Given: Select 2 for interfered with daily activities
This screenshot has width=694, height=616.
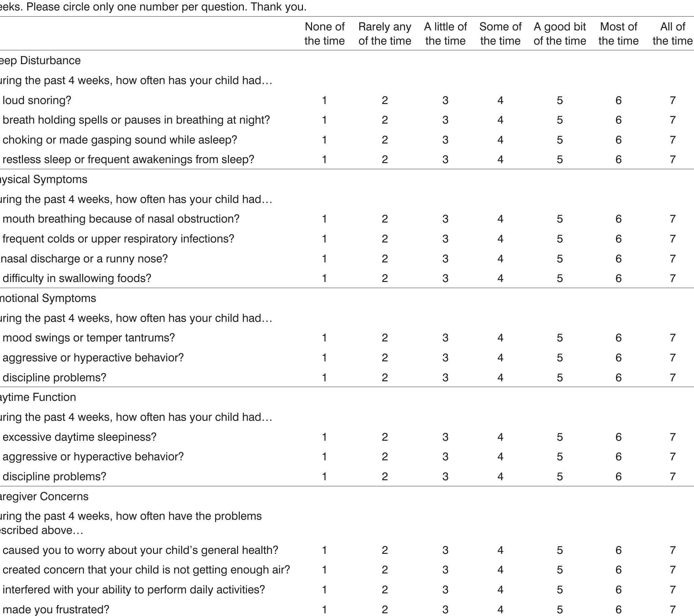Looking at the screenshot, I should pos(384,590).
